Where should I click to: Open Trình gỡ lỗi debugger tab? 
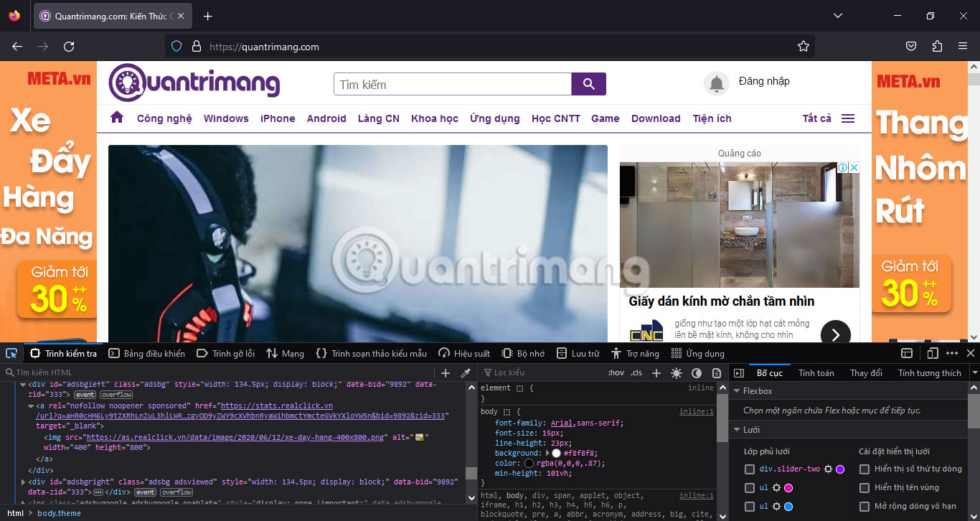[225, 353]
